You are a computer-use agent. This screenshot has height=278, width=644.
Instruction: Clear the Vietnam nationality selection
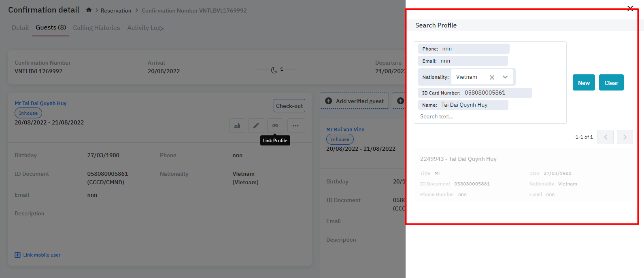tap(492, 77)
